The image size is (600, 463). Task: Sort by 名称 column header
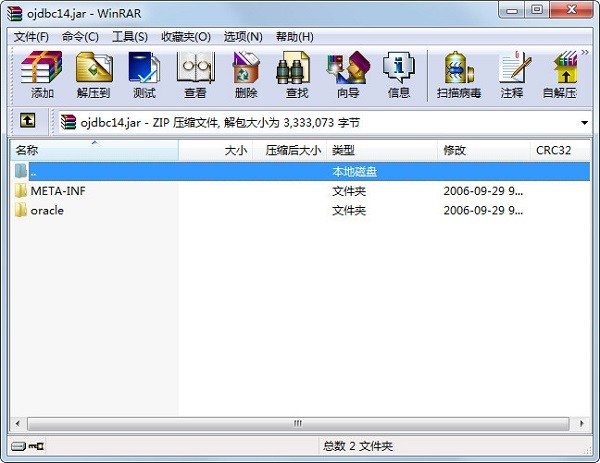[x=94, y=150]
